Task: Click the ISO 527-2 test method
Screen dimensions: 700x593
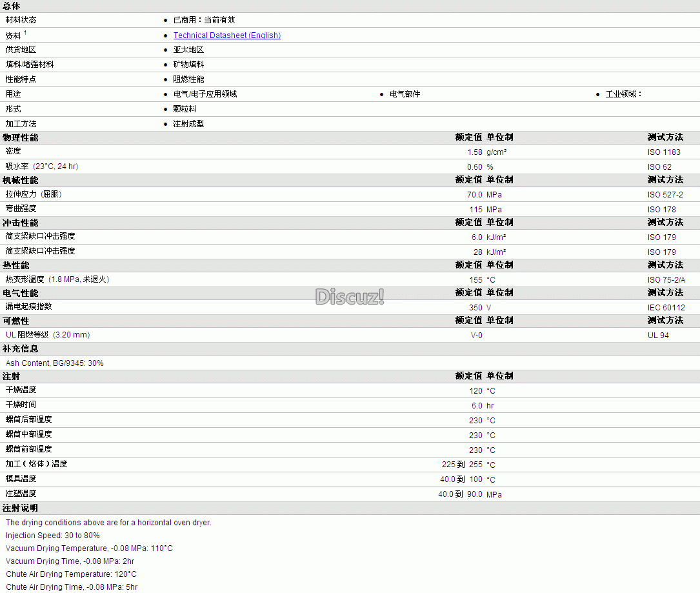Action: [x=665, y=195]
